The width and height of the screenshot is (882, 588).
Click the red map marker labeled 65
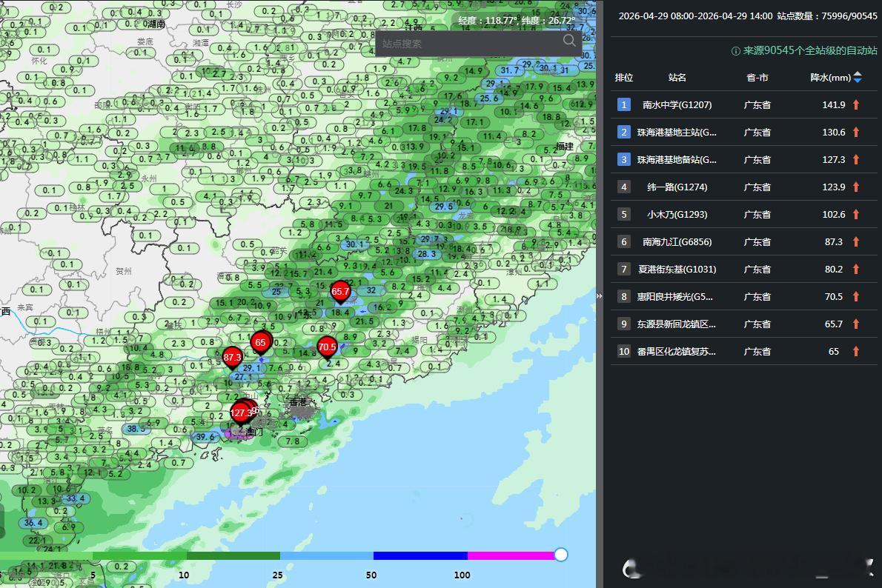[x=260, y=343]
